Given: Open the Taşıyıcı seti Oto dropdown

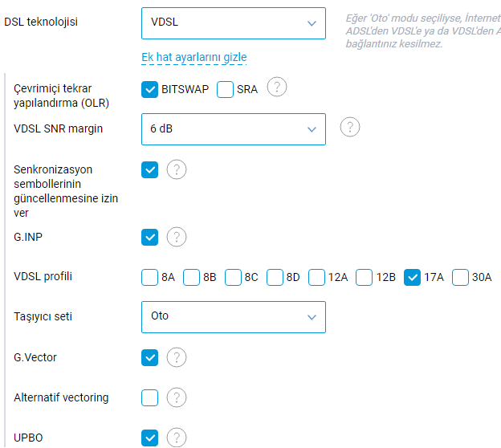Looking at the screenshot, I should 234,317.
